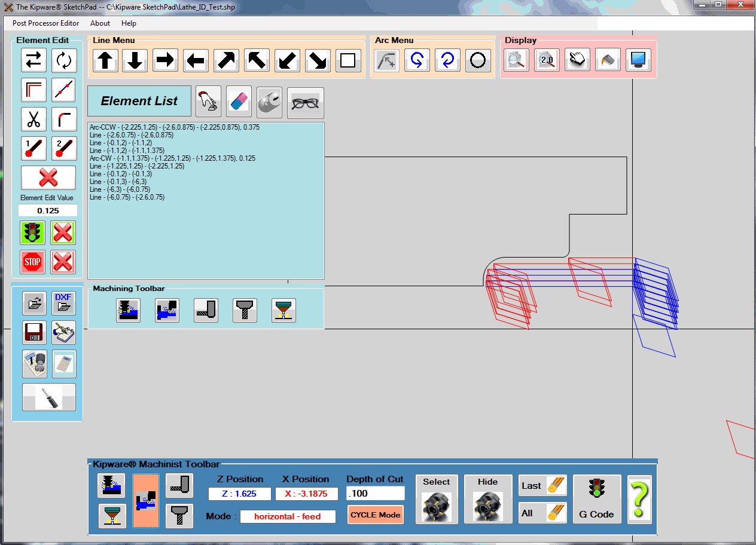The width and height of the screenshot is (756, 545).
Task: Click the Last clear button
Action: tap(542, 486)
